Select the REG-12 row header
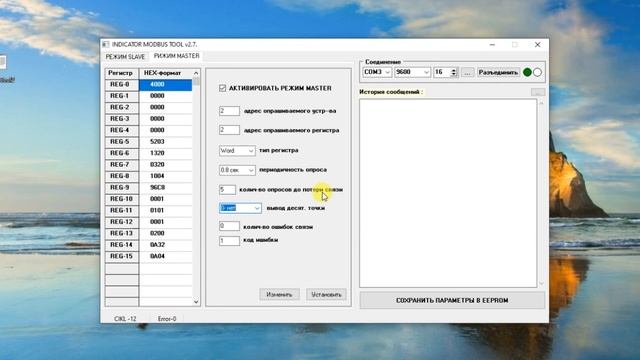Screen dimensions: 640x360 (122, 222)
